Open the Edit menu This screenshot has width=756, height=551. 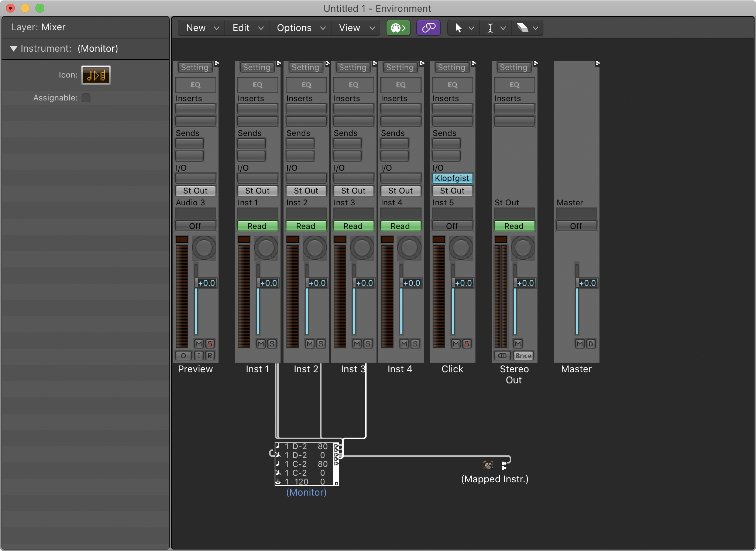point(248,28)
